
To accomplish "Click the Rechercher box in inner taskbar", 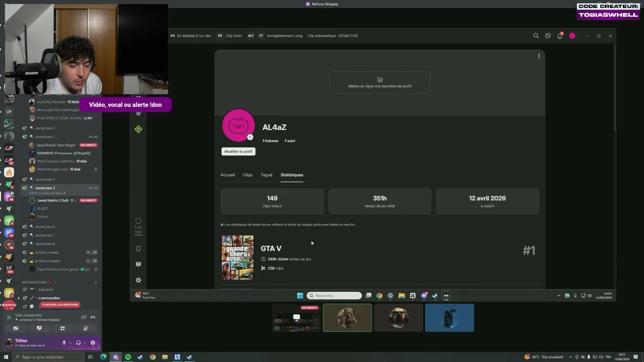I will [335, 296].
